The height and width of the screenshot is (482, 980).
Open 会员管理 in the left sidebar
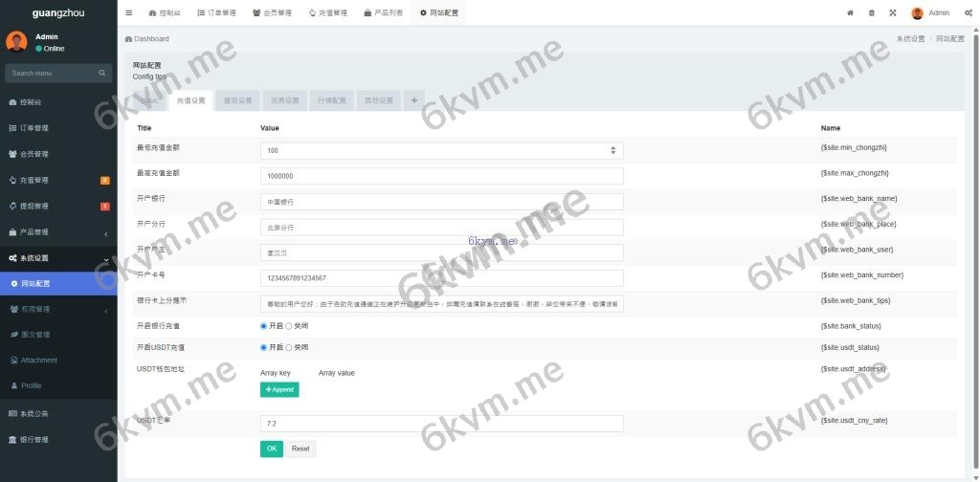pos(58,154)
